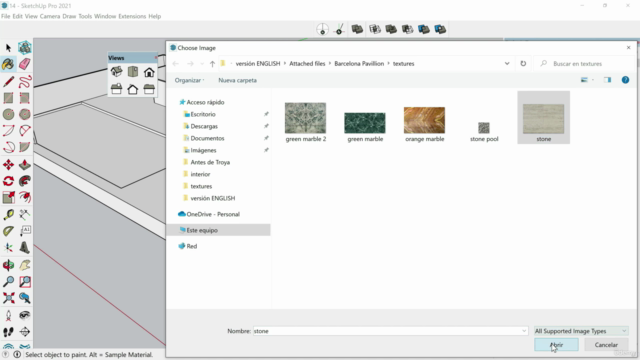Choose the Follow Me tool
The image size is (640, 360).
24,181
